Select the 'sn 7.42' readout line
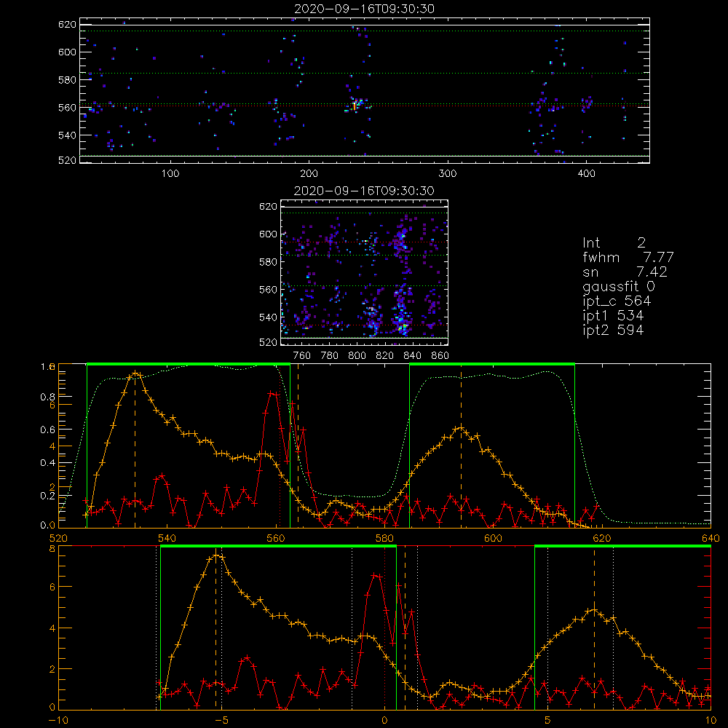728x728 pixels. [x=625, y=272]
